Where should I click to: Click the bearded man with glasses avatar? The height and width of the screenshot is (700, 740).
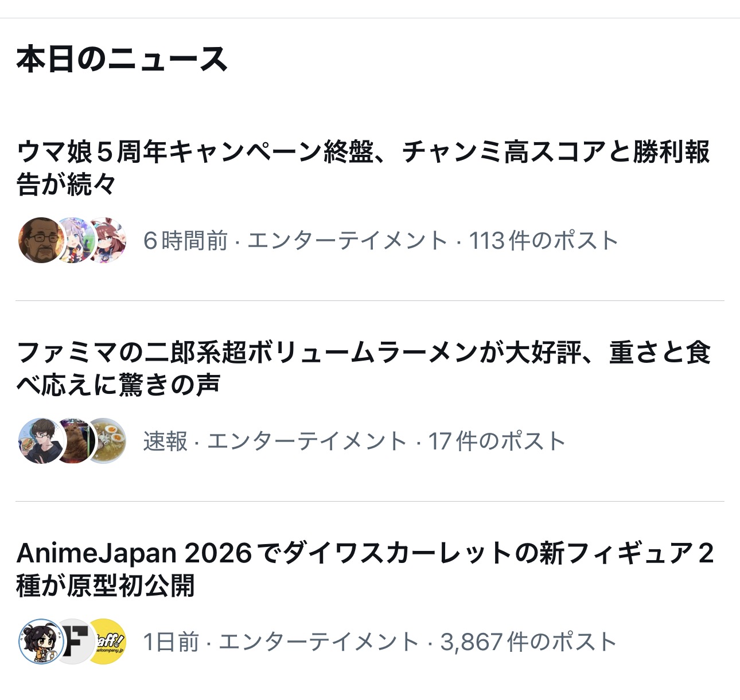[39, 240]
